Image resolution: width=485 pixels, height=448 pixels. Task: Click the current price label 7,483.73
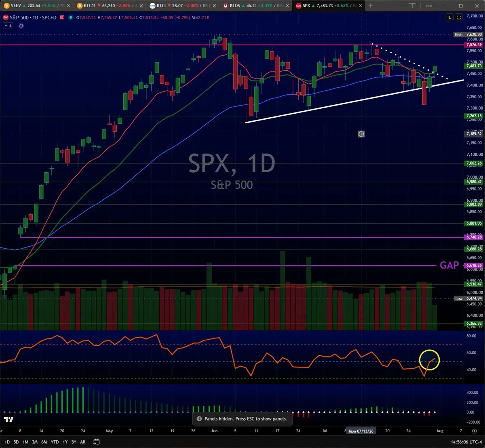[474, 66]
